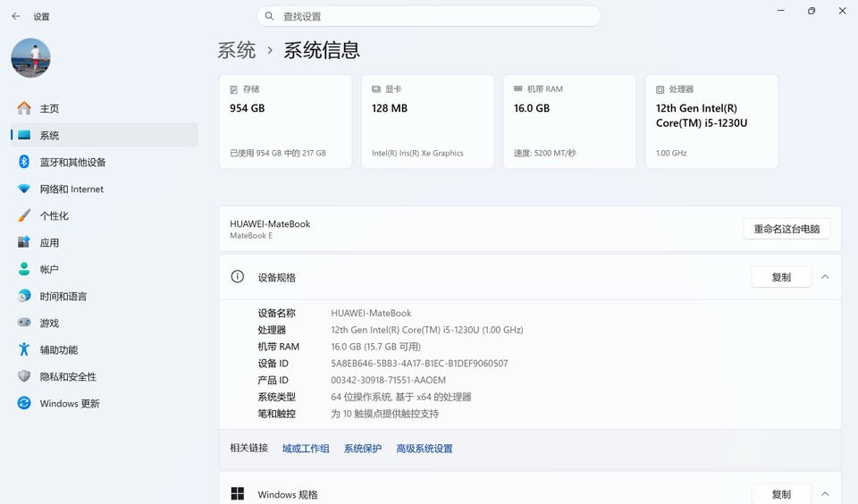Open 网络和 Internet settings
This screenshot has height=504, width=858.
coord(104,189)
